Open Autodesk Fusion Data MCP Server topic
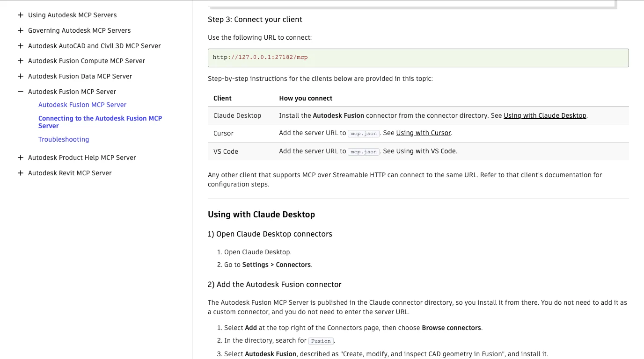This screenshot has height=359, width=644. click(x=80, y=76)
